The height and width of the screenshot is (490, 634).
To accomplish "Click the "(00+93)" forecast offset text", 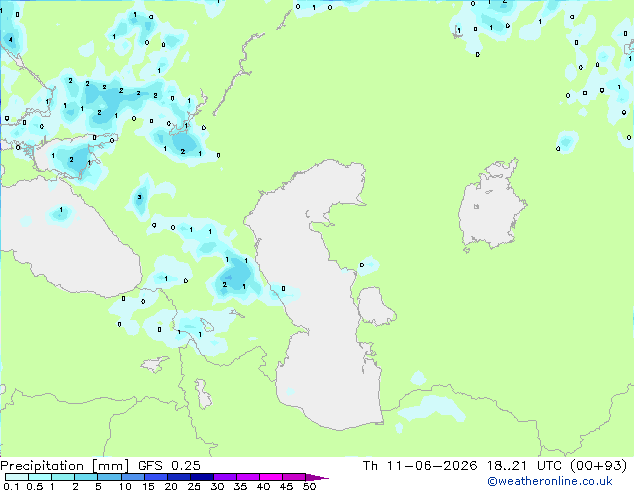I will pos(598,466).
